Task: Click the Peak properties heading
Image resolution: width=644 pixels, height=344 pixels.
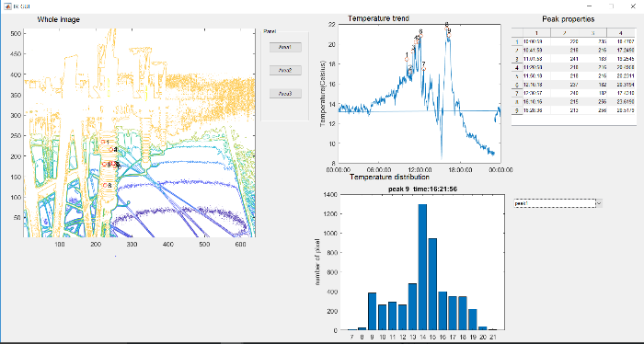Action: pos(568,19)
